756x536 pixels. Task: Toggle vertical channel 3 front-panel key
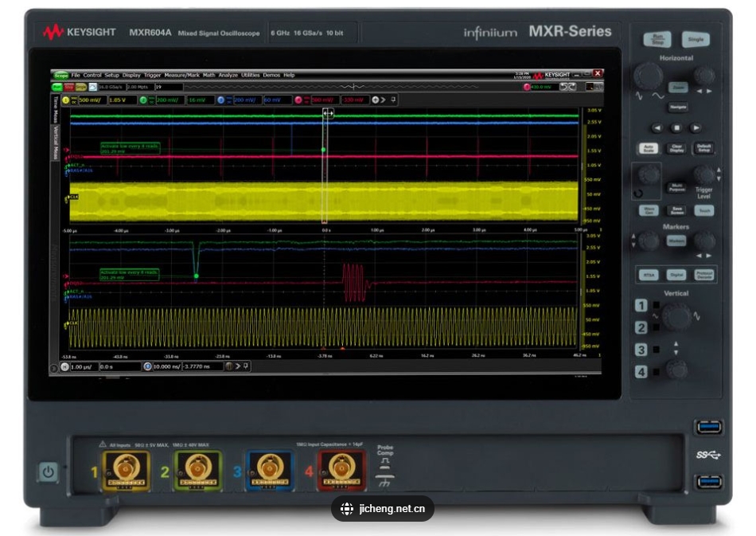[641, 350]
